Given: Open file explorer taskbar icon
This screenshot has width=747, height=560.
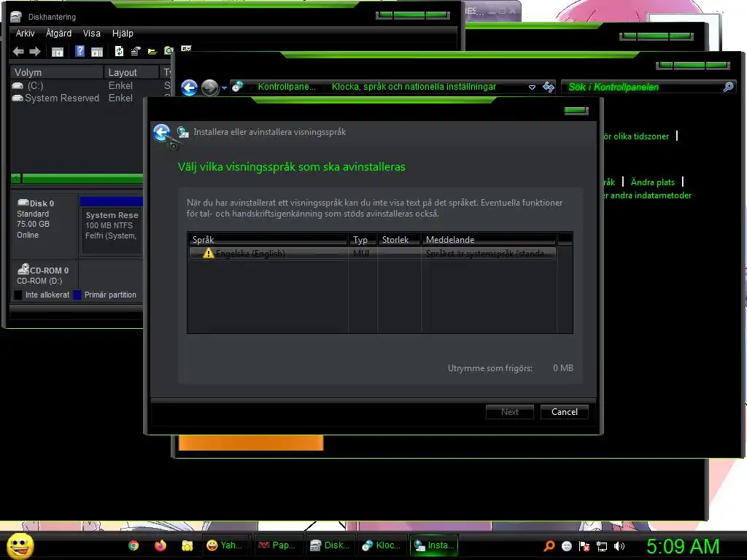Looking at the screenshot, I should coord(187,545).
